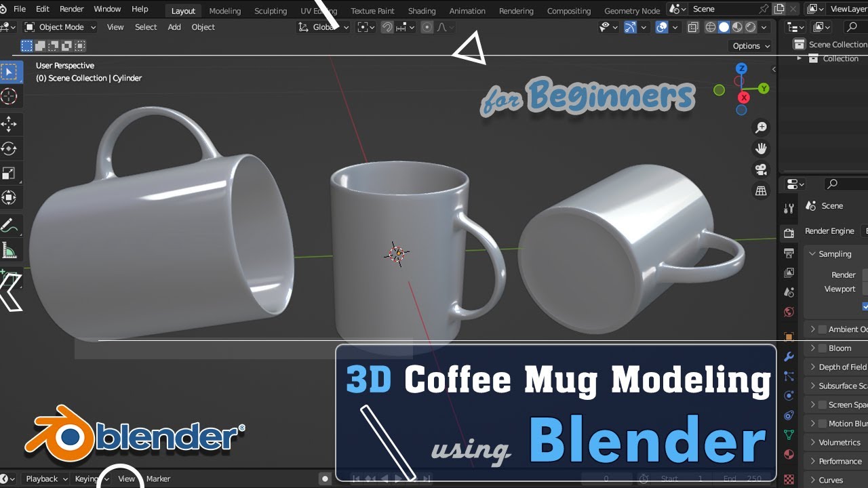Toggle the camera view icon
This screenshot has height=488, width=868.
coord(761,169)
